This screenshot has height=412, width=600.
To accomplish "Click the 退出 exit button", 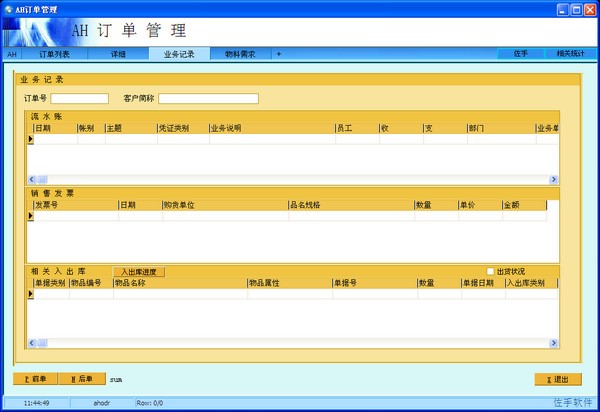I will click(x=558, y=379).
